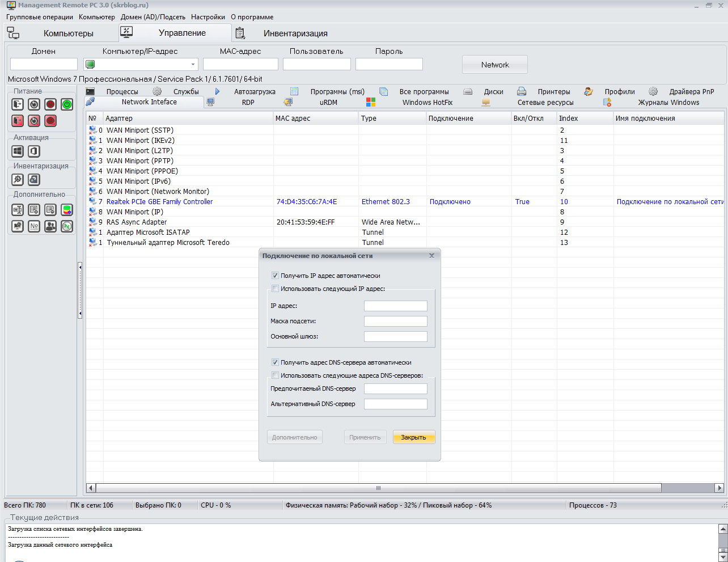Click the Предпочитаемый DNS-сервер field
The image size is (728, 562).
tap(395, 388)
